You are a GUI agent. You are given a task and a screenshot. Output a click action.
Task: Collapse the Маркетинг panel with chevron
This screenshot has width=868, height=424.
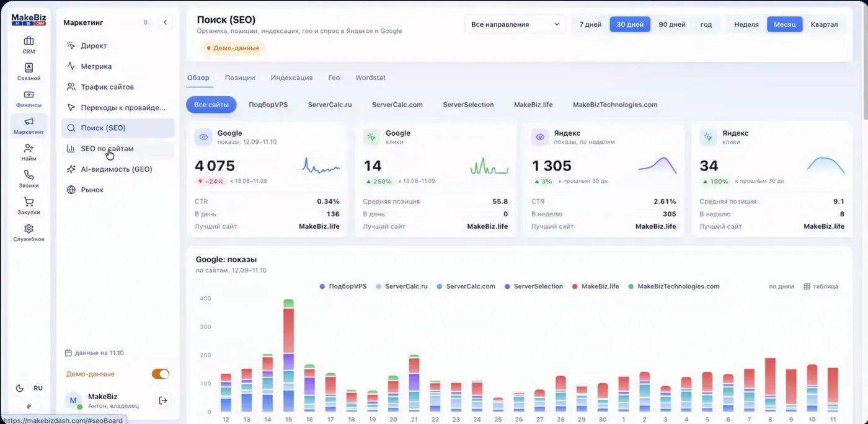tap(165, 22)
